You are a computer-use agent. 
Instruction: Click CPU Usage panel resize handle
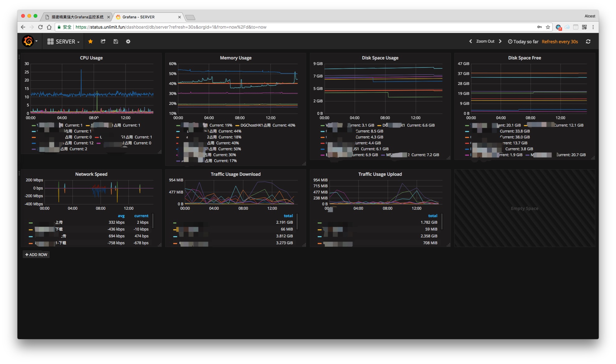click(x=160, y=152)
